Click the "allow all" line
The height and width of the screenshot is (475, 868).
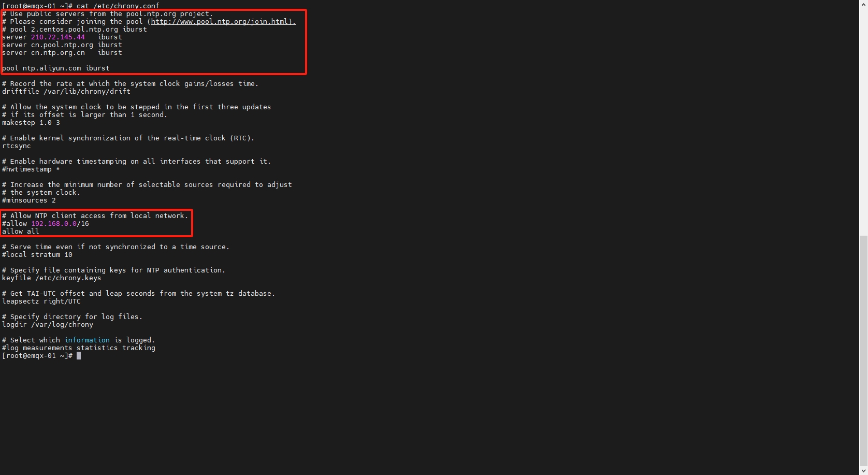coord(21,232)
